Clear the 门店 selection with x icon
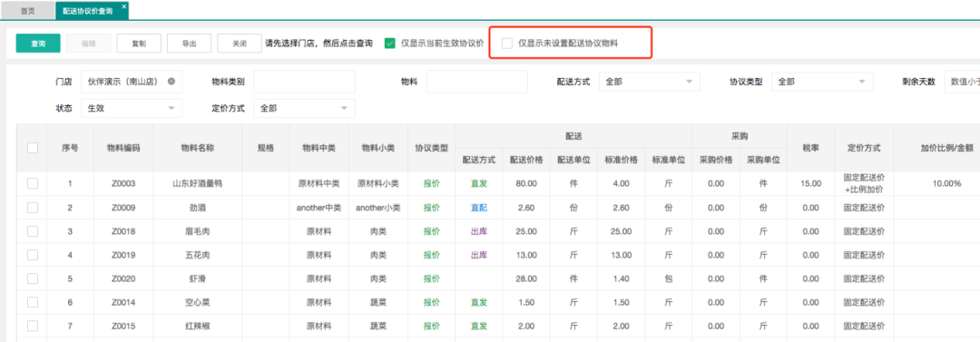 coord(171,82)
